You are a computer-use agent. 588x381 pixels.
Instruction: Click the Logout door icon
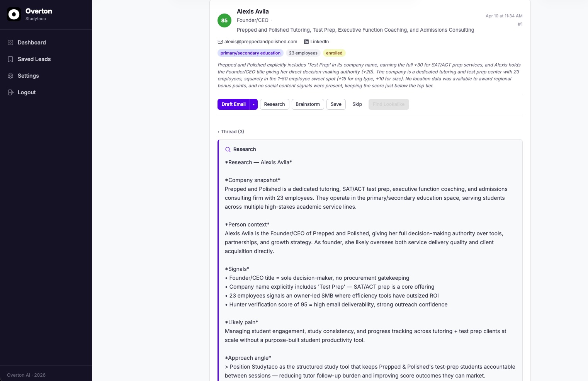pos(10,92)
